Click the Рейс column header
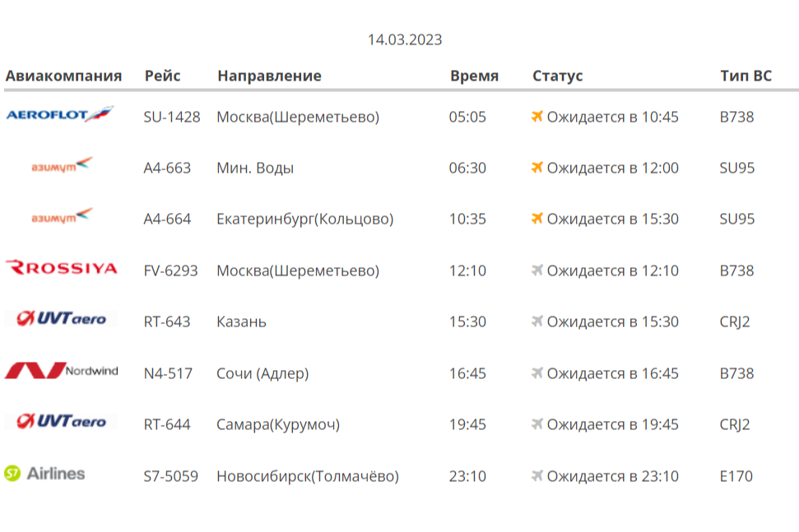799x532 pixels. click(163, 76)
